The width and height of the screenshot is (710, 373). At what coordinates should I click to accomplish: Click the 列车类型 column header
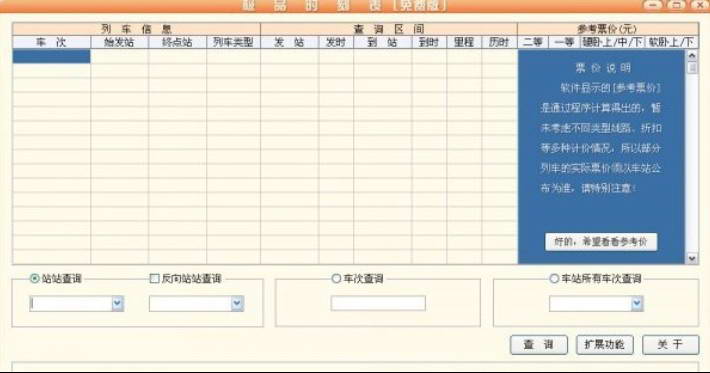tap(234, 43)
